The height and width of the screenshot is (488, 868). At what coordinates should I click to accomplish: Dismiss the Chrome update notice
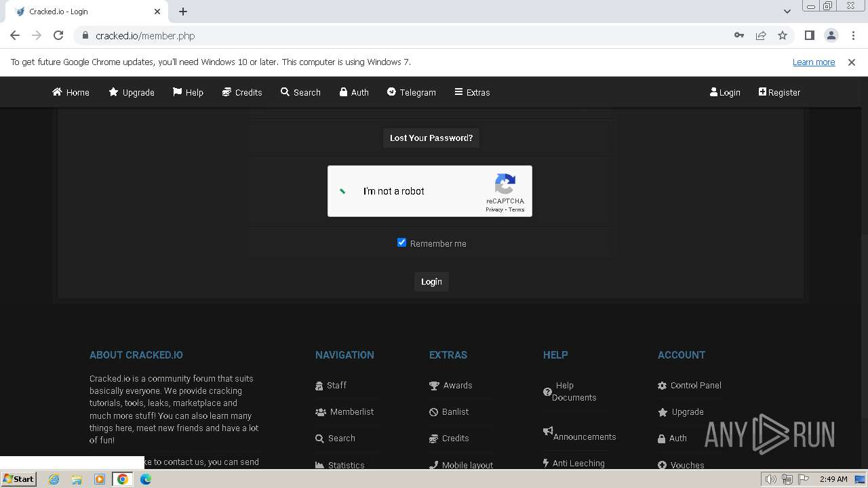[852, 62]
